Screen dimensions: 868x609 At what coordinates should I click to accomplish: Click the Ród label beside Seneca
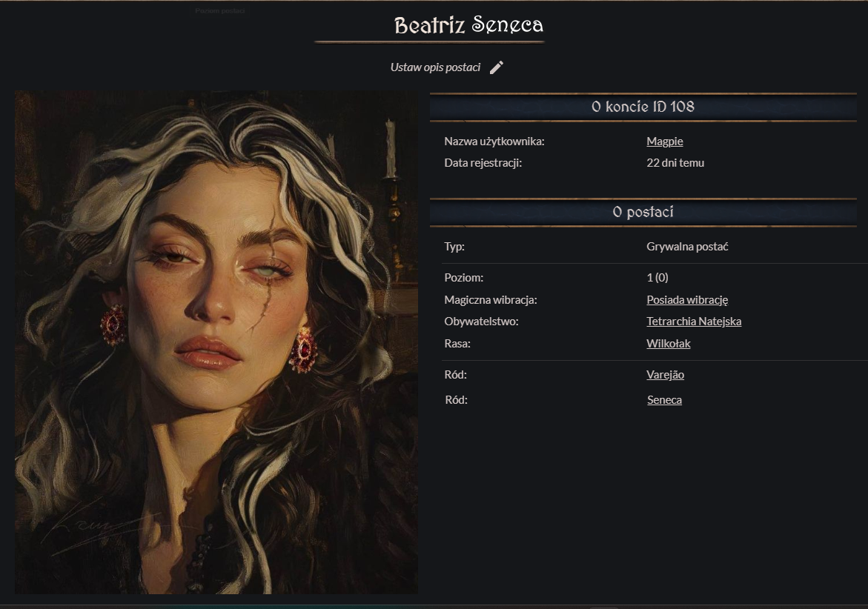456,400
